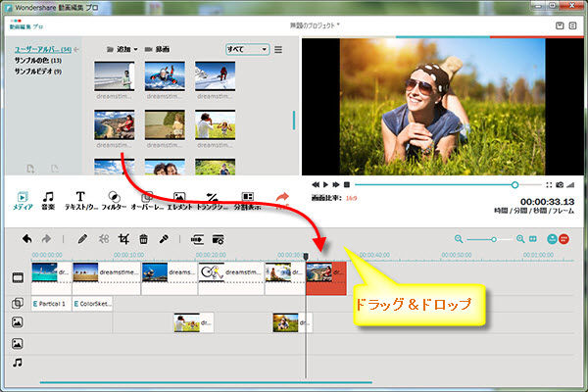588x392 pixels.
Task: Delete clip using the trash icon
Action: tap(143, 238)
